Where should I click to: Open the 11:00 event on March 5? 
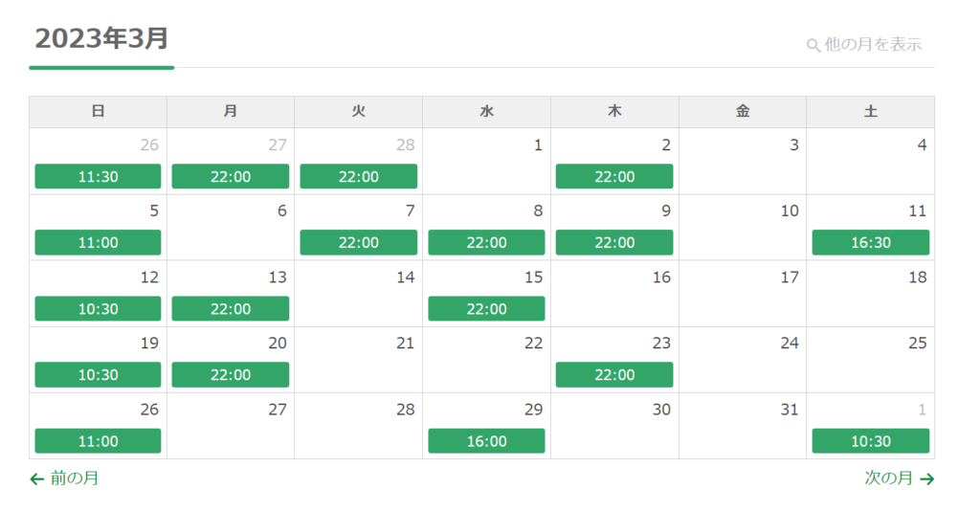pyautogui.click(x=98, y=242)
